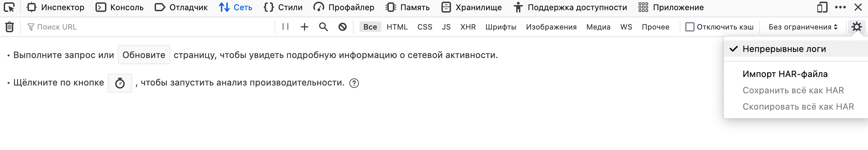Screen dimensions: 868x150
Task: Open the three-dots devtools options menu
Action: [840, 7]
